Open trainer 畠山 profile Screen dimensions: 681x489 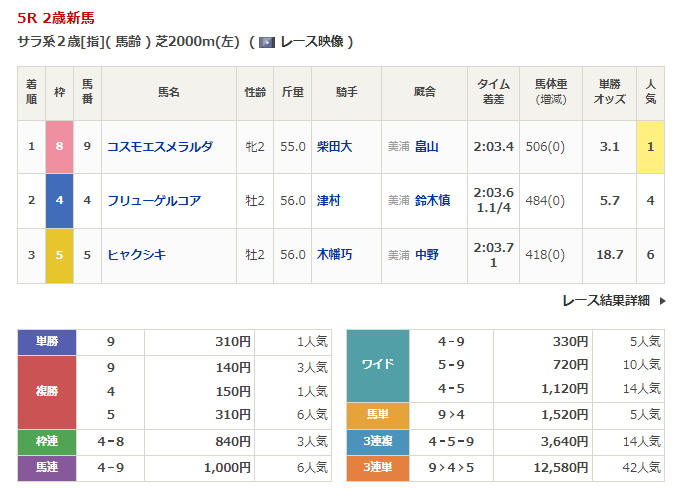point(427,146)
